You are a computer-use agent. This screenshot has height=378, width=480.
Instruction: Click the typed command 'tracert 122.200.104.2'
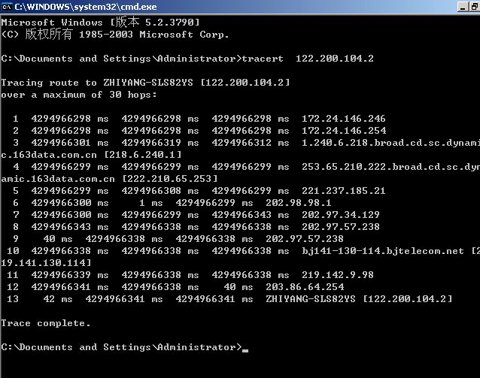(308, 59)
